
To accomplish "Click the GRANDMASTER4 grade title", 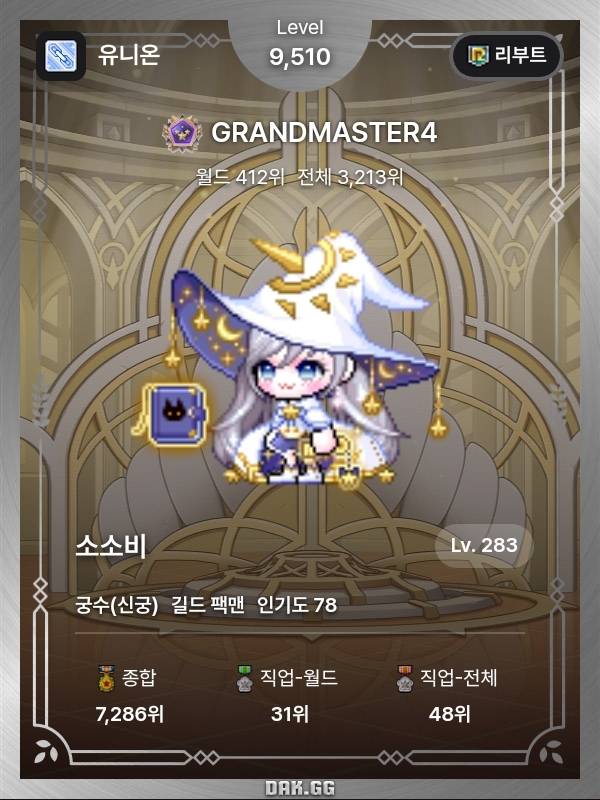I will [324, 133].
